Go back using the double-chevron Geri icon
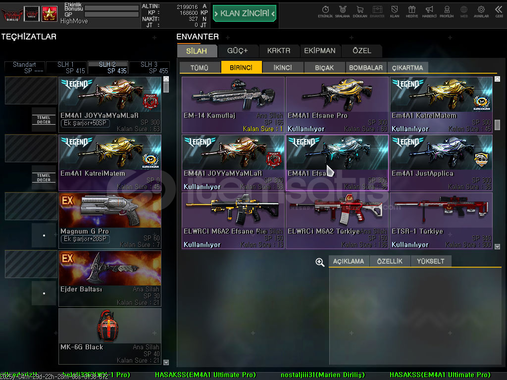 (x=499, y=11)
